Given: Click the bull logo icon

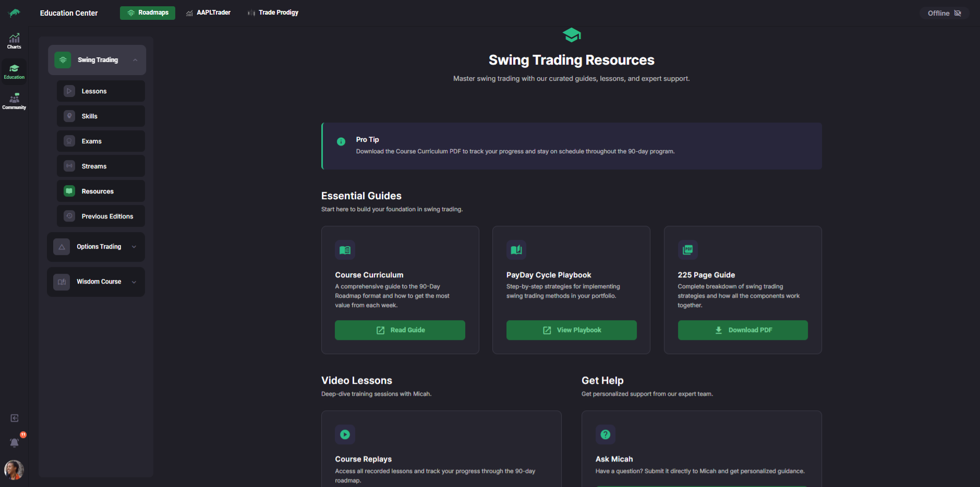Looking at the screenshot, I should (x=15, y=13).
